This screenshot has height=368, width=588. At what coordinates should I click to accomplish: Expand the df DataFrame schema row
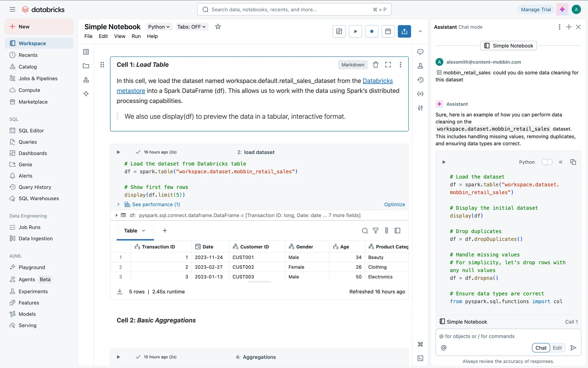pyautogui.click(x=117, y=215)
